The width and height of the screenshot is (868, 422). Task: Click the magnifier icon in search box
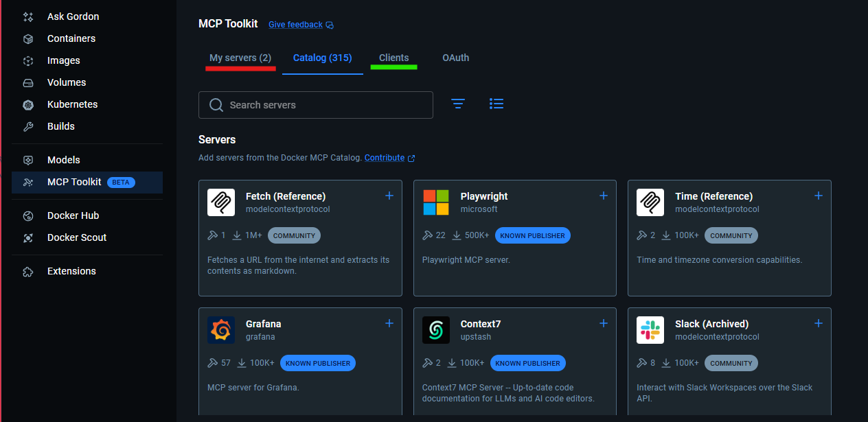216,105
